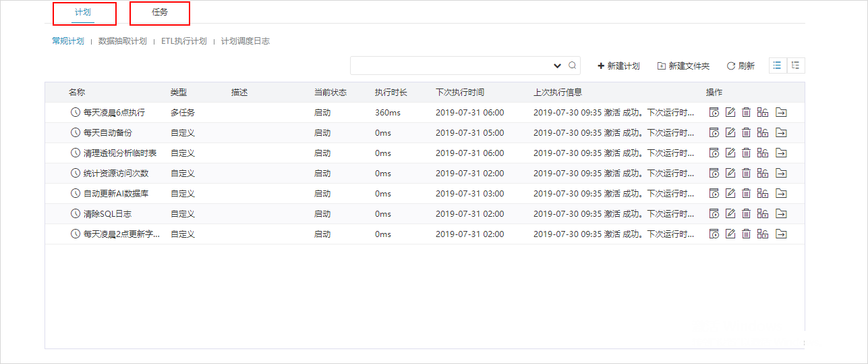Run the 自动更新AI数据库 plan now

pyautogui.click(x=714, y=194)
